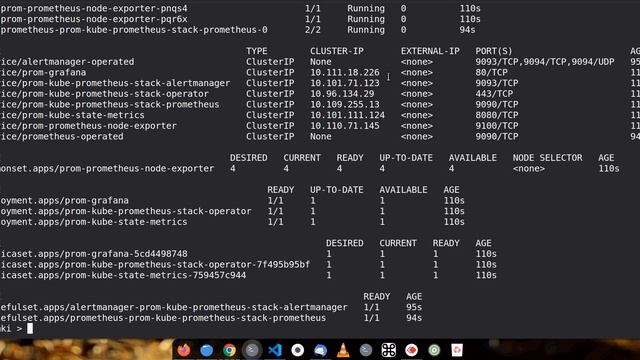Viewport: 640px width, 360px height.
Task: Select pod name prom-prometheus-node-exporter-pnqs4
Action: click(x=94, y=9)
